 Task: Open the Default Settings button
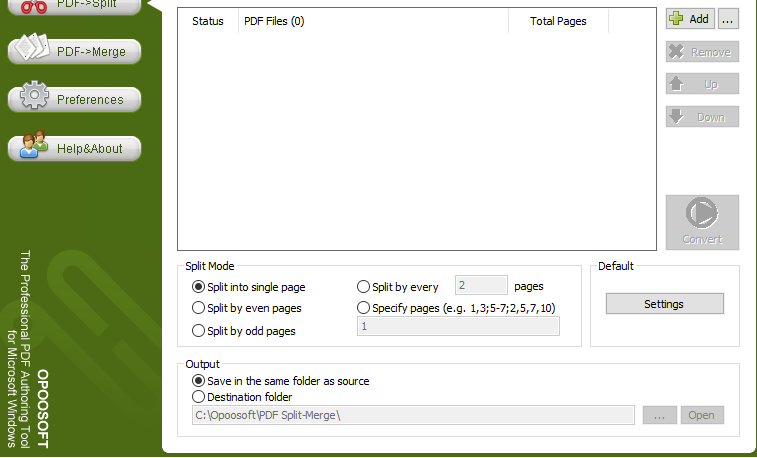click(x=664, y=304)
